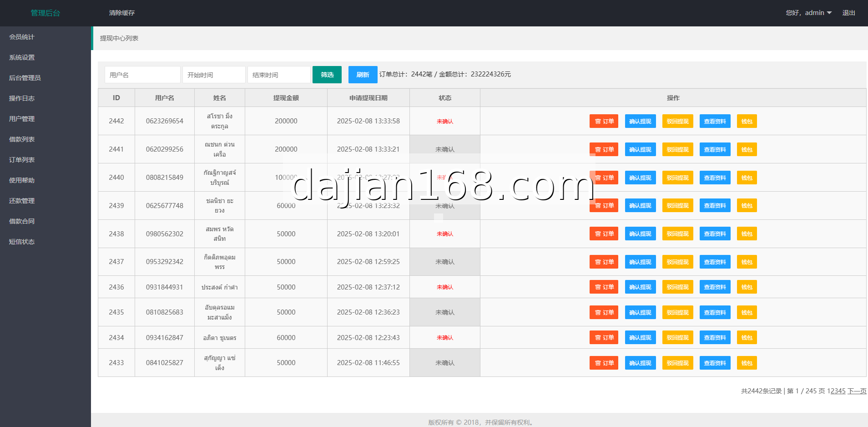Click 清除缓存 in the top bar
The image size is (868, 427).
(122, 13)
